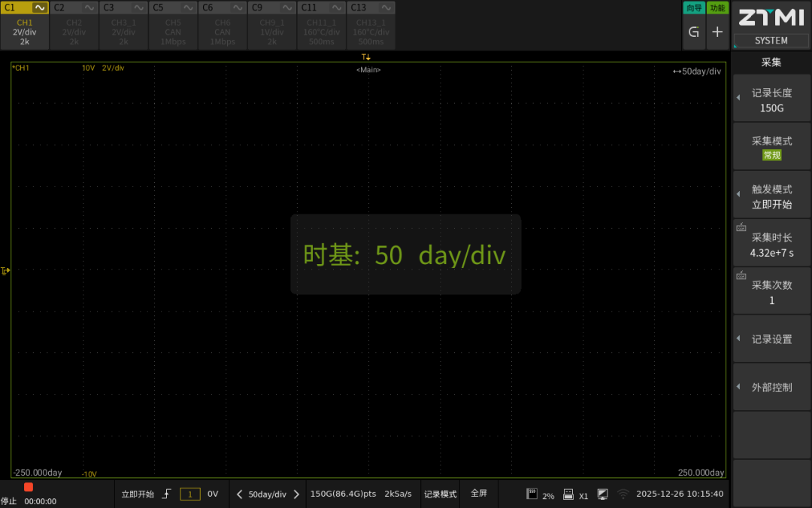Toggle the C13 waveform coupling icon
Viewport: 812px width, 508px height.
click(x=386, y=8)
